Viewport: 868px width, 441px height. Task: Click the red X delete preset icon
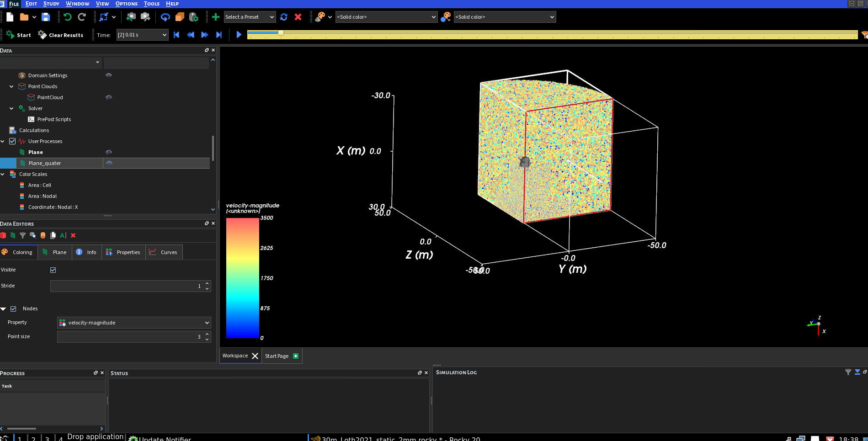pyautogui.click(x=298, y=17)
